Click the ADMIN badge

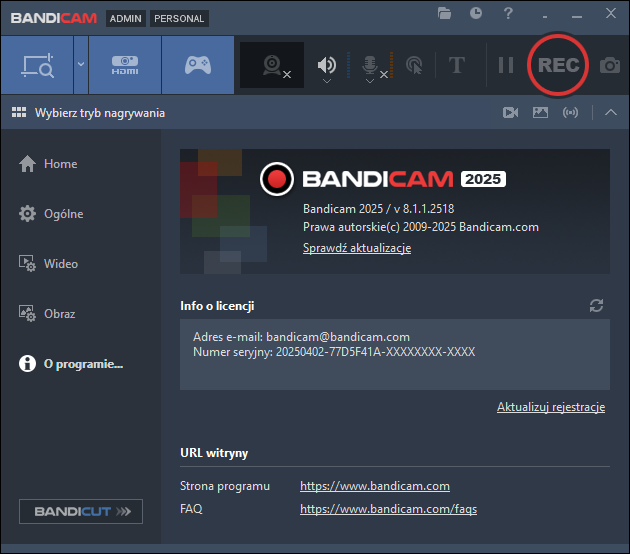(126, 18)
